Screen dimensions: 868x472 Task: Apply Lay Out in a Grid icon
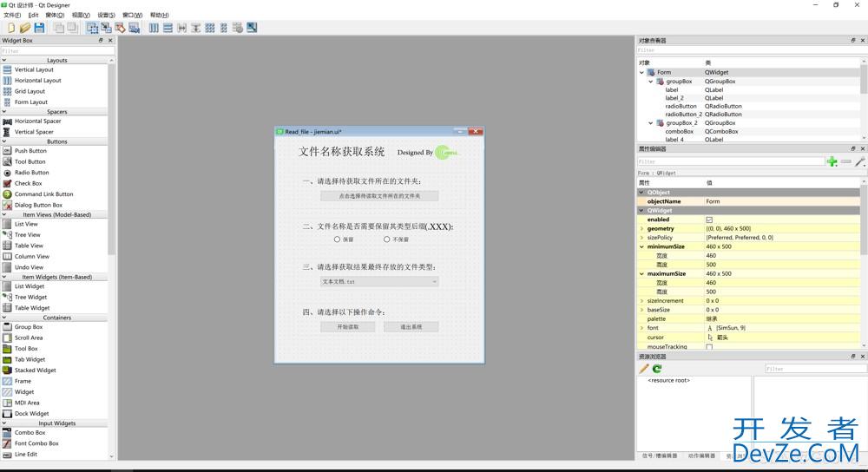pyautogui.click(x=210, y=28)
